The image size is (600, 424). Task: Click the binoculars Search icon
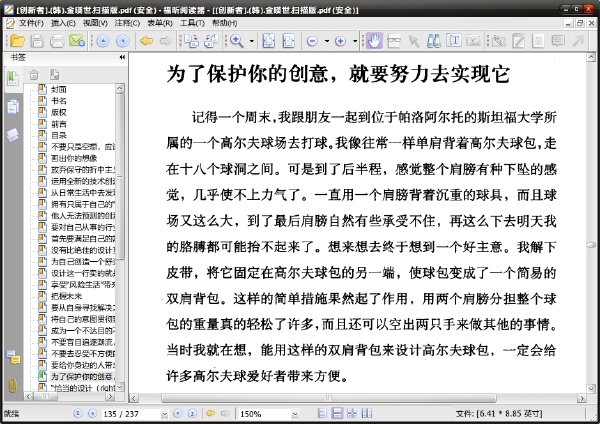tap(433, 41)
